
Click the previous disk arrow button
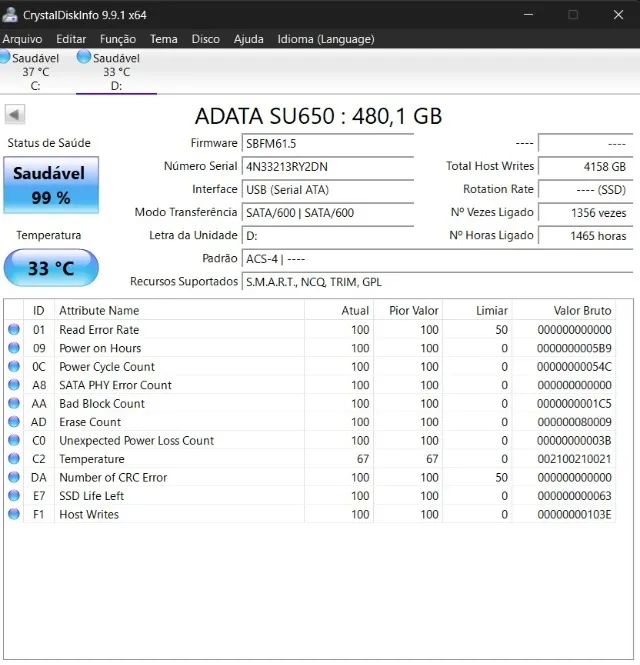pos(15,115)
